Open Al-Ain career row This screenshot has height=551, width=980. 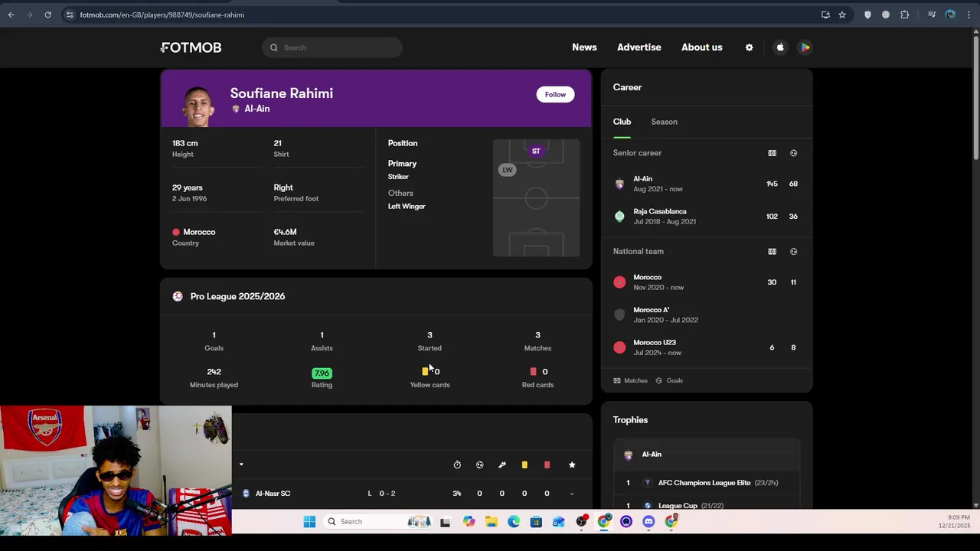pyautogui.click(x=707, y=184)
